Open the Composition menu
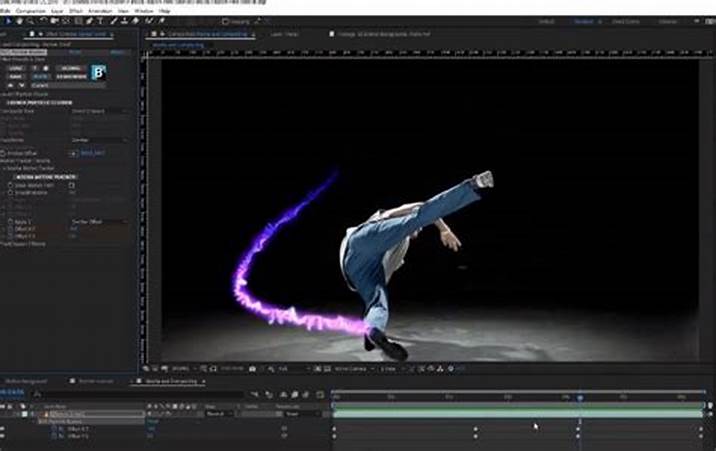The image size is (716, 451). pyautogui.click(x=27, y=9)
